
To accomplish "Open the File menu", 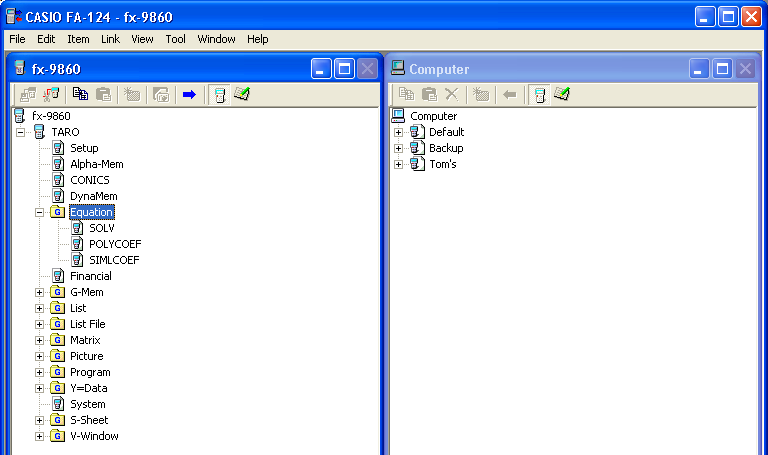I will (17, 39).
